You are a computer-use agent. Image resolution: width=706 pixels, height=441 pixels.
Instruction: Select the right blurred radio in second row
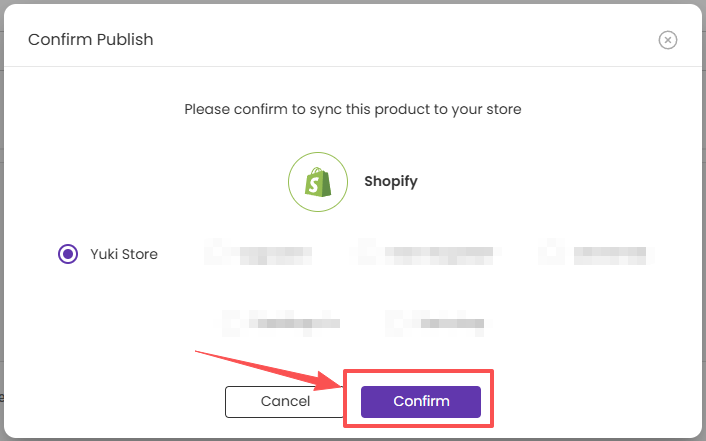click(x=396, y=323)
